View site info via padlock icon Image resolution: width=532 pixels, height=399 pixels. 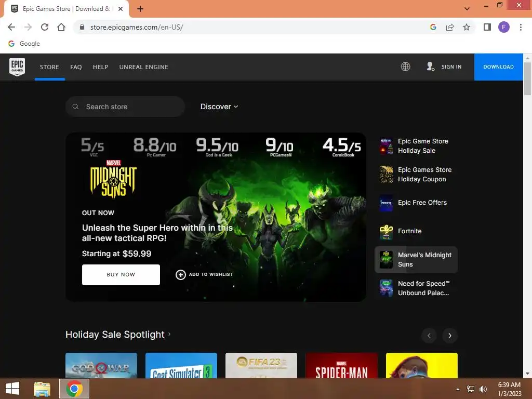(82, 27)
